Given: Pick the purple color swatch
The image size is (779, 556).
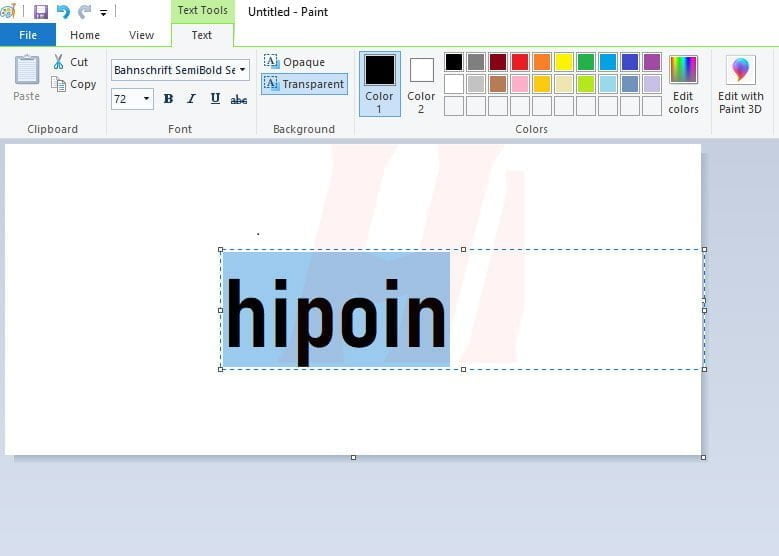Looking at the screenshot, I should pos(652,62).
